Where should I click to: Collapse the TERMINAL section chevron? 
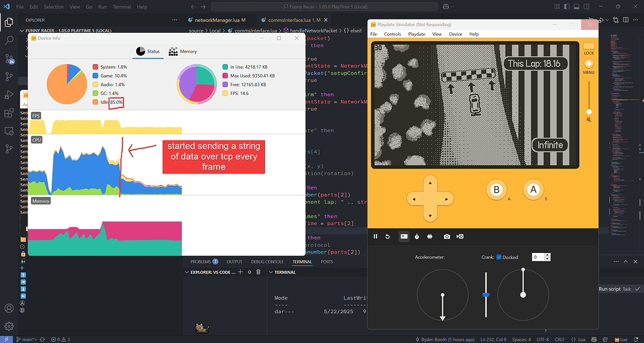[x=271, y=272]
